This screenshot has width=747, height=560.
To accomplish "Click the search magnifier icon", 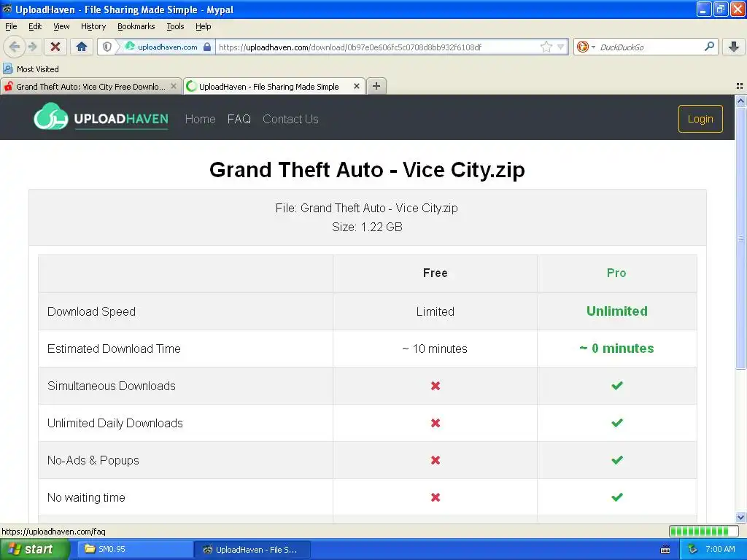I will (709, 47).
